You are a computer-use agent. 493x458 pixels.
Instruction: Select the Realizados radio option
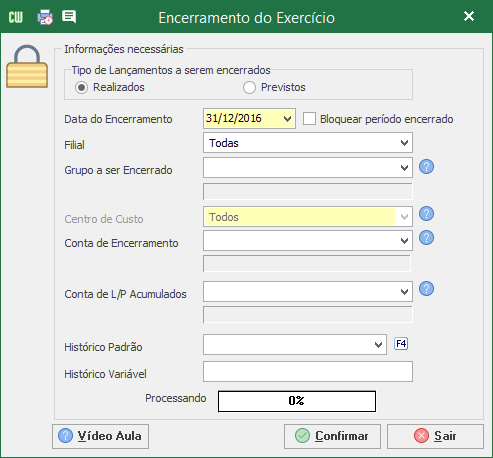[x=81, y=88]
